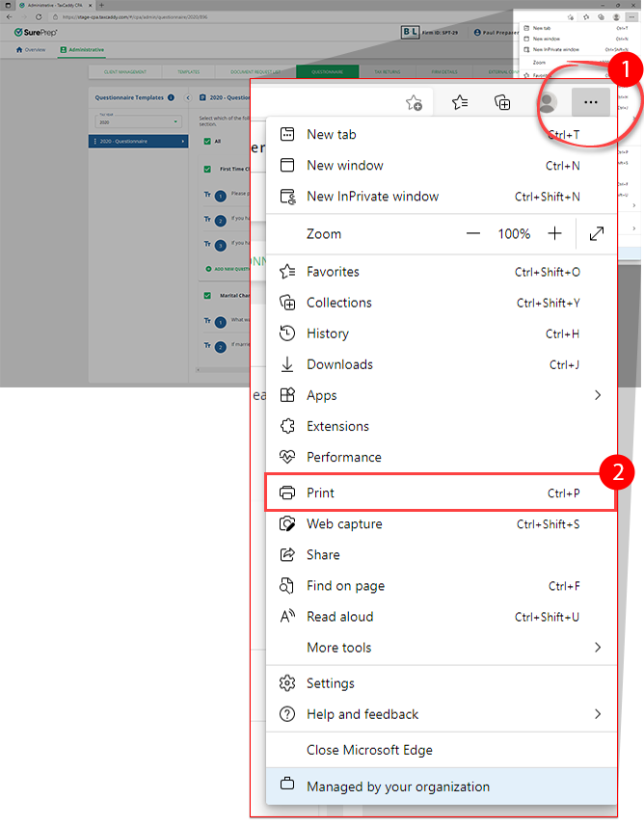644x826 pixels.
Task: Click the horizontal scrollbar under the questionnaire
Action: [x=223, y=370]
